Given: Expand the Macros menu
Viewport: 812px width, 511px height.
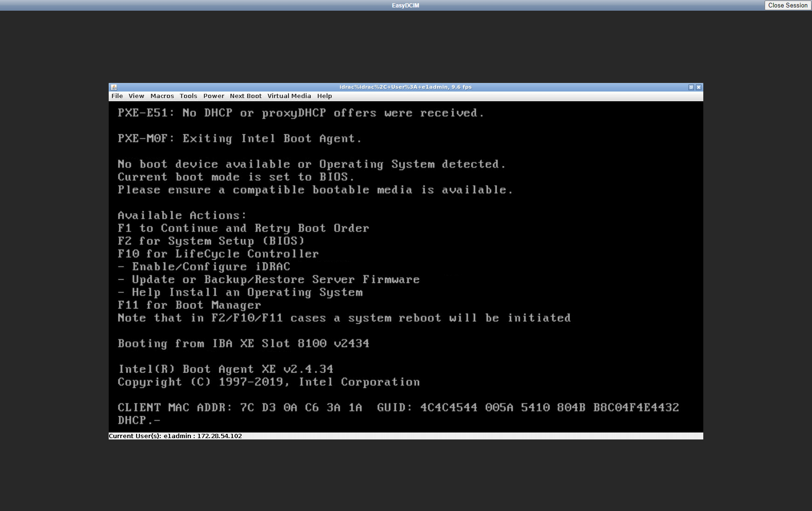Looking at the screenshot, I should pos(162,96).
